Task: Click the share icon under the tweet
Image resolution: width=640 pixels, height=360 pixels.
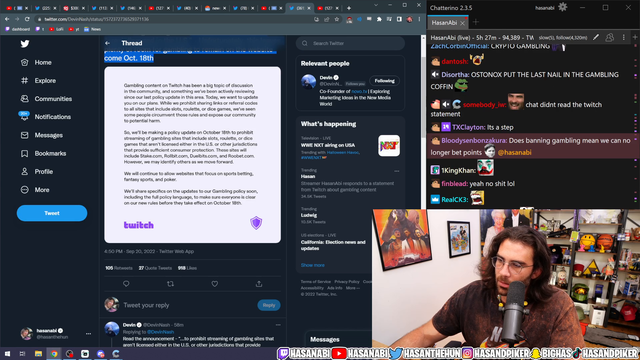Action: pos(259,284)
